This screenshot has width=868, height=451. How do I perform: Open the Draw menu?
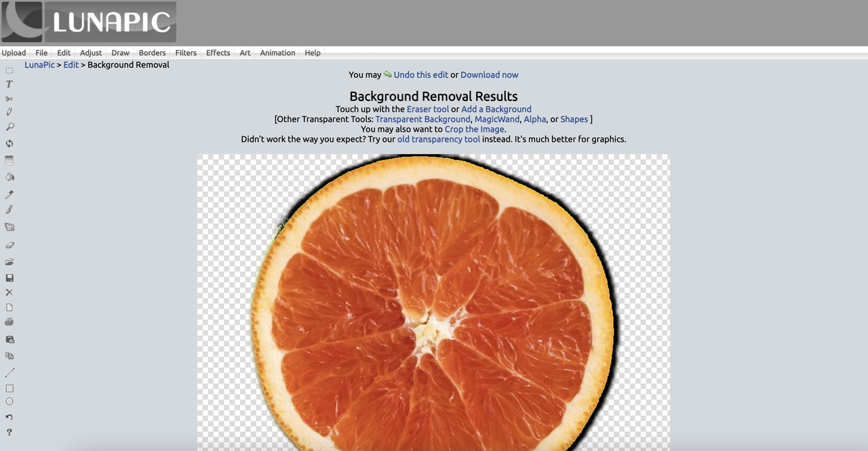120,53
